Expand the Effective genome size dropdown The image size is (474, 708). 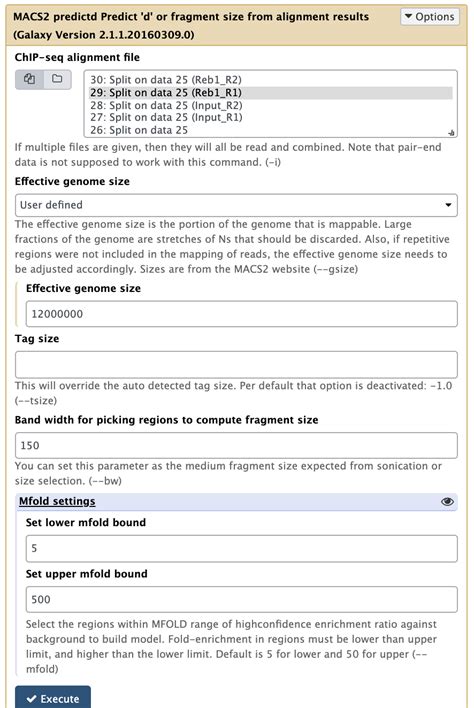tap(236, 205)
